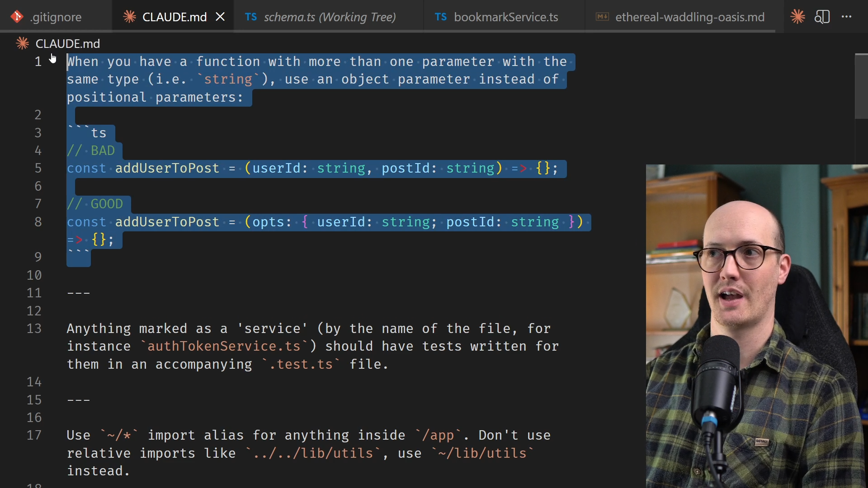The width and height of the screenshot is (868, 488).
Task: Click the 'authTokenService.ts' inline code text
Action: tap(224, 346)
